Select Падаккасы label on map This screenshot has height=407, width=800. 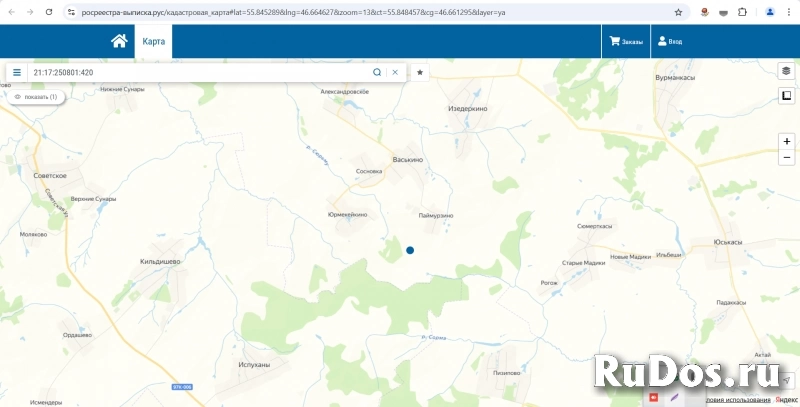731,302
